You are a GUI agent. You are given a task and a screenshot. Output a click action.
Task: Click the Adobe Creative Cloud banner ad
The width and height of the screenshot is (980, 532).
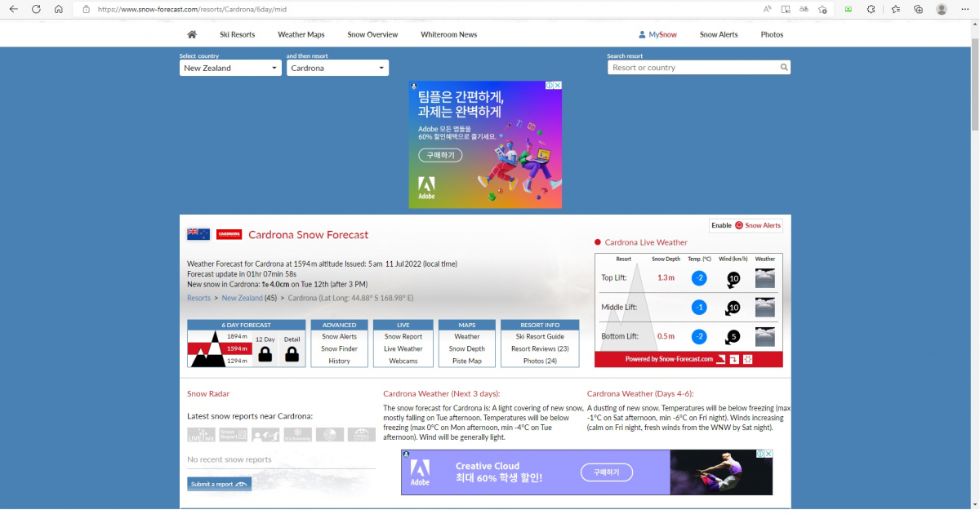tap(586, 472)
